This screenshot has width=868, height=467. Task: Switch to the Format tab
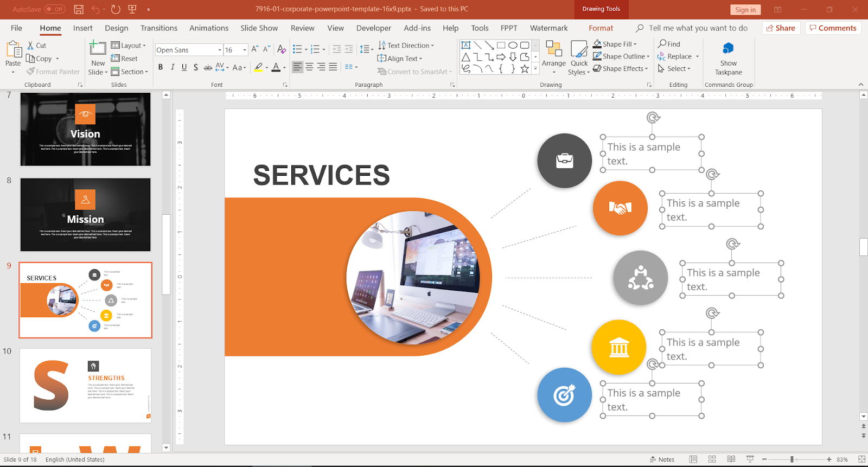coord(601,28)
